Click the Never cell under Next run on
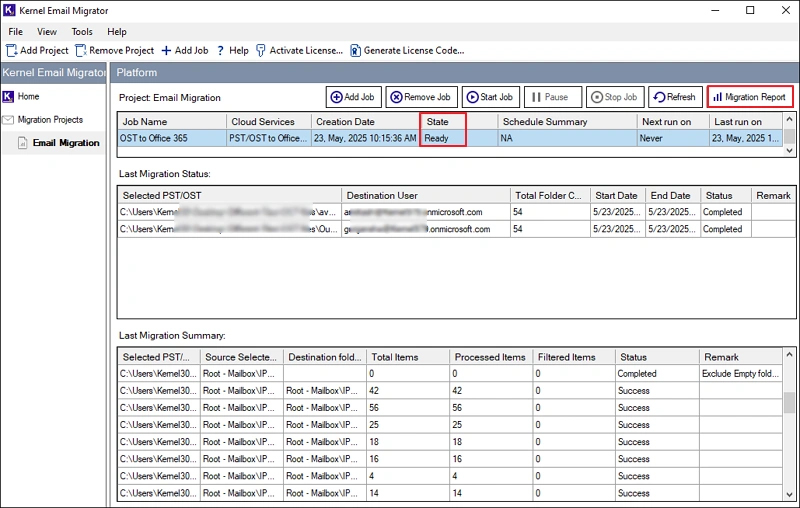Viewport: 800px width, 508px height. pos(673,138)
